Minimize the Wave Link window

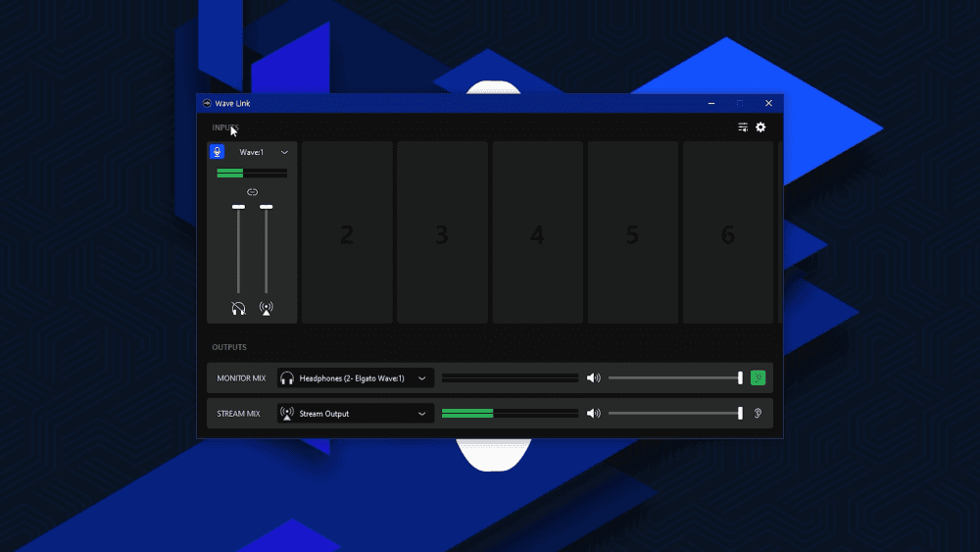[x=711, y=103]
